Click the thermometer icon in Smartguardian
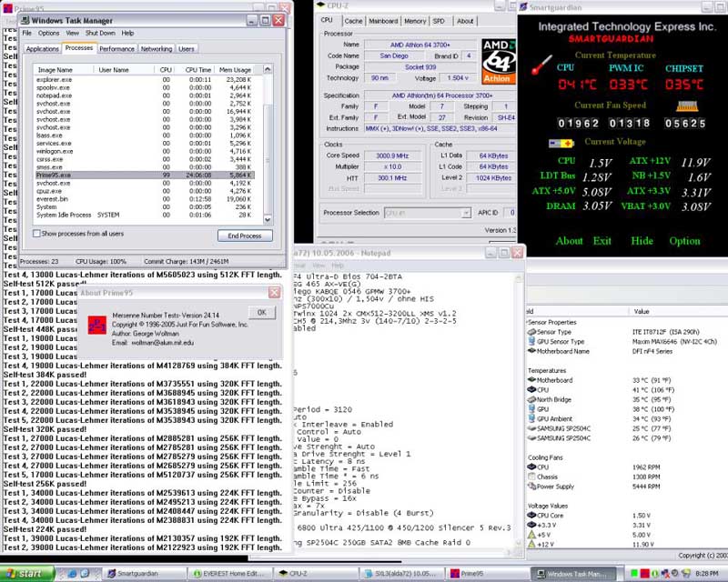Screen dimensions: 728x582 coord(541,65)
